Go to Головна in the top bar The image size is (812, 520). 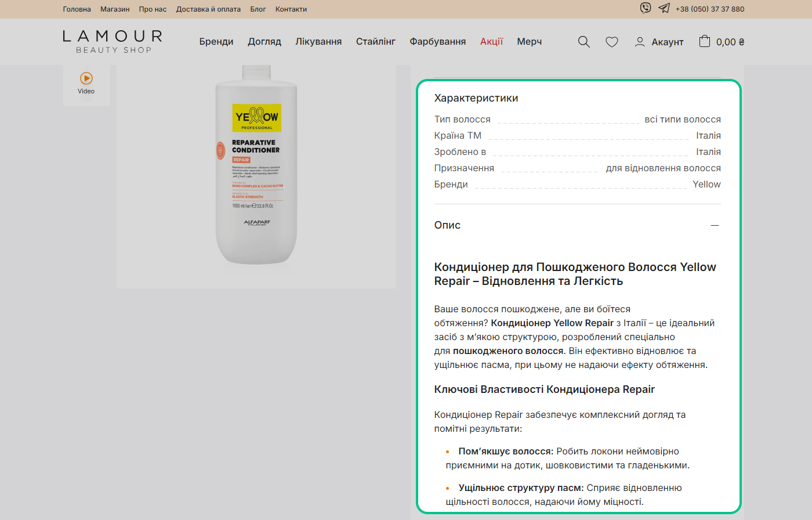point(77,9)
